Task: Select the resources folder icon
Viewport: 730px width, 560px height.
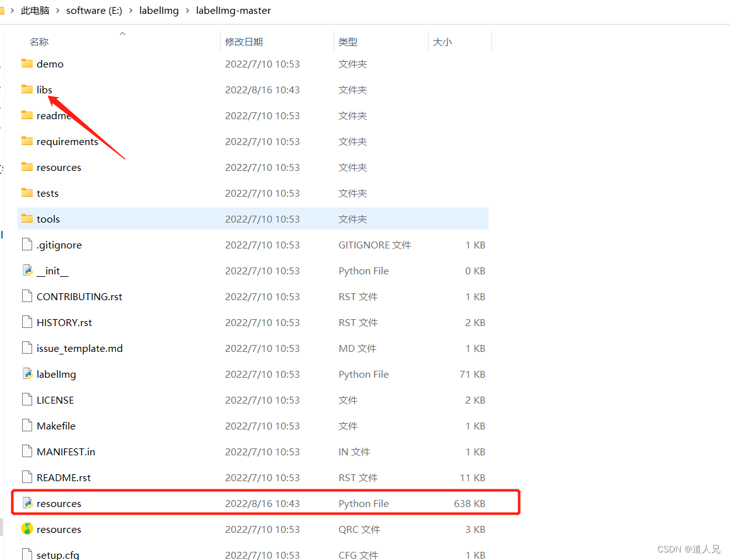Action: pos(27,166)
